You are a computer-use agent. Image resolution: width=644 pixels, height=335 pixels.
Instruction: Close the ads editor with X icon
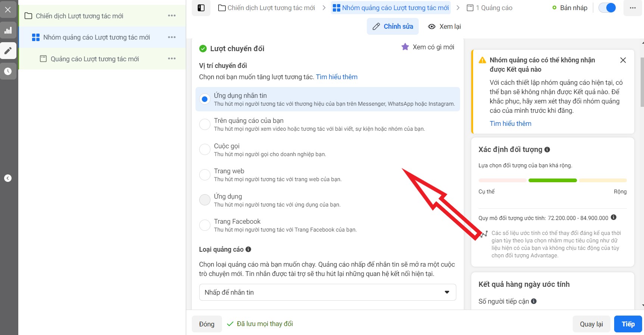(x=8, y=10)
